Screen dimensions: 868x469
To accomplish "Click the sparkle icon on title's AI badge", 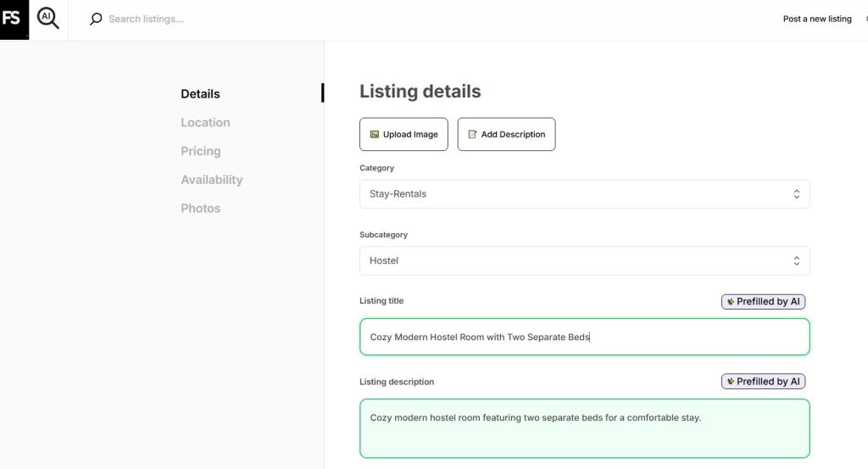I will point(730,301).
